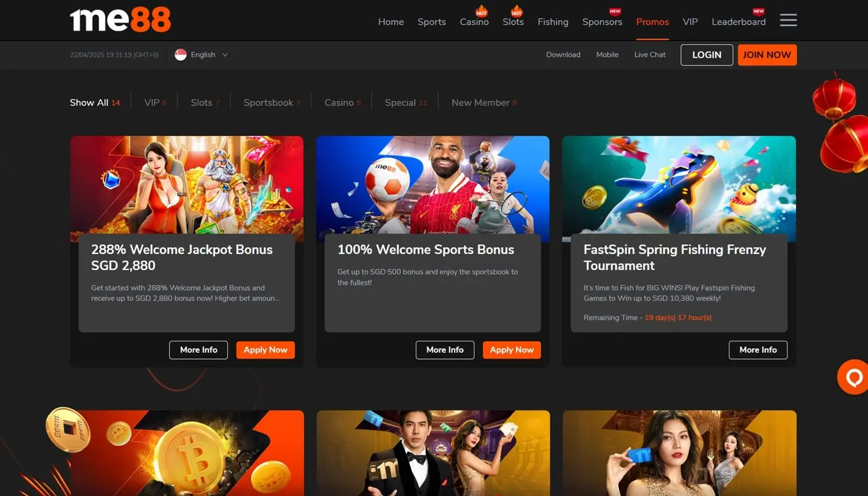The width and height of the screenshot is (868, 496).
Task: Click the orange live chat bubble icon
Action: (853, 377)
